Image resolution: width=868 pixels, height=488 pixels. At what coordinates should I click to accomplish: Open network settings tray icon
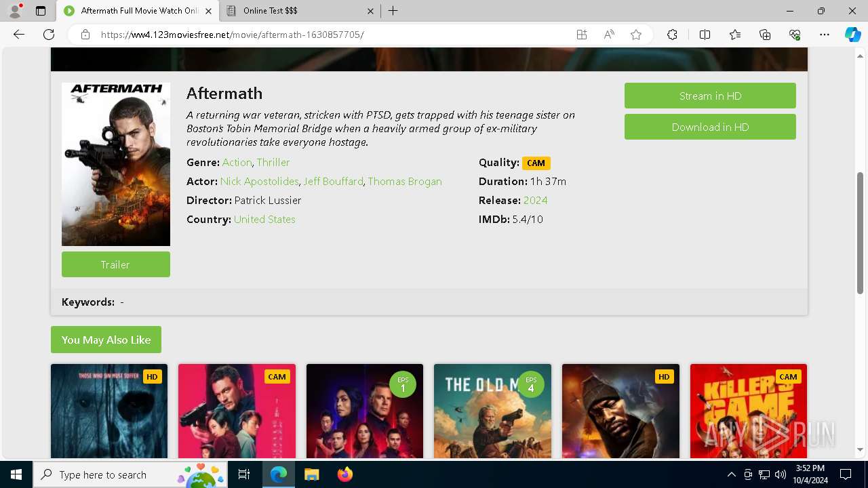[x=764, y=474]
